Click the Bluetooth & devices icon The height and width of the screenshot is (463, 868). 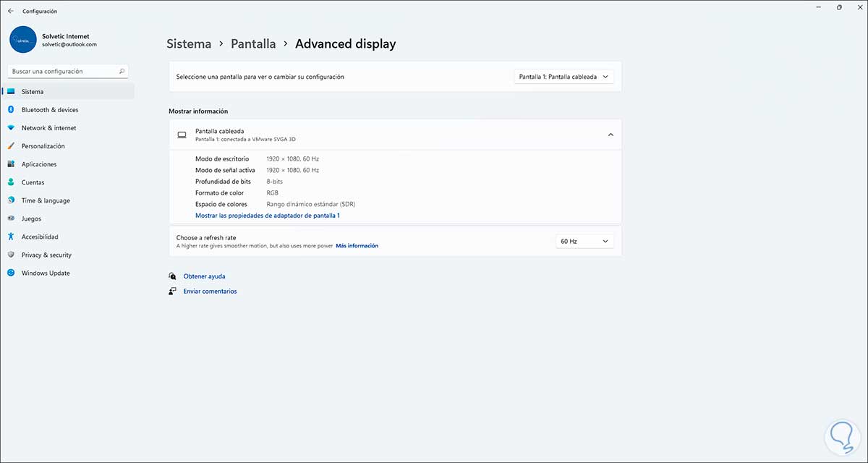(x=11, y=110)
